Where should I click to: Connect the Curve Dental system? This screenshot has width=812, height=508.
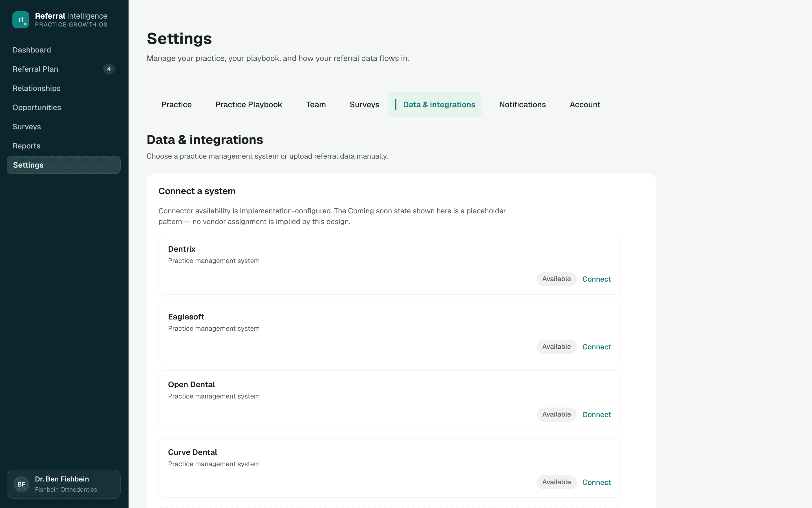(x=596, y=482)
